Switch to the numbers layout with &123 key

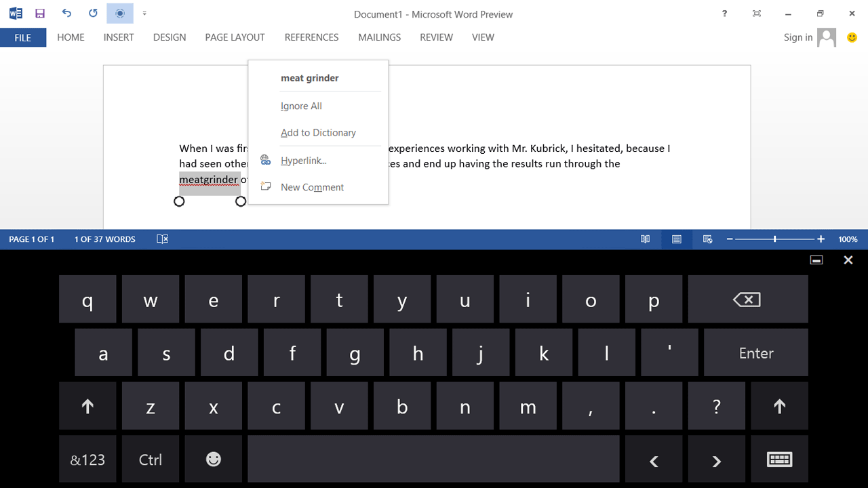87,459
